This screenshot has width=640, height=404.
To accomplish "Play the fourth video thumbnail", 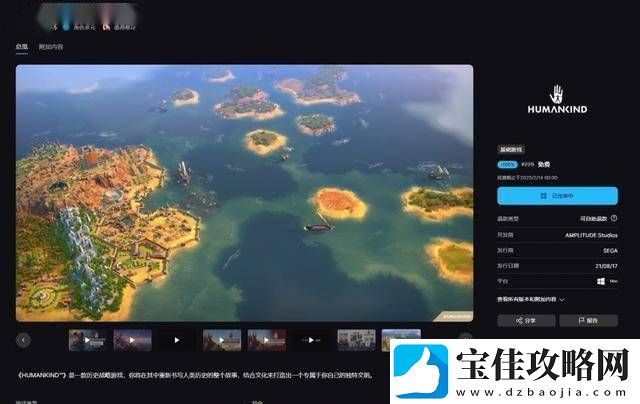I will pos(222,340).
